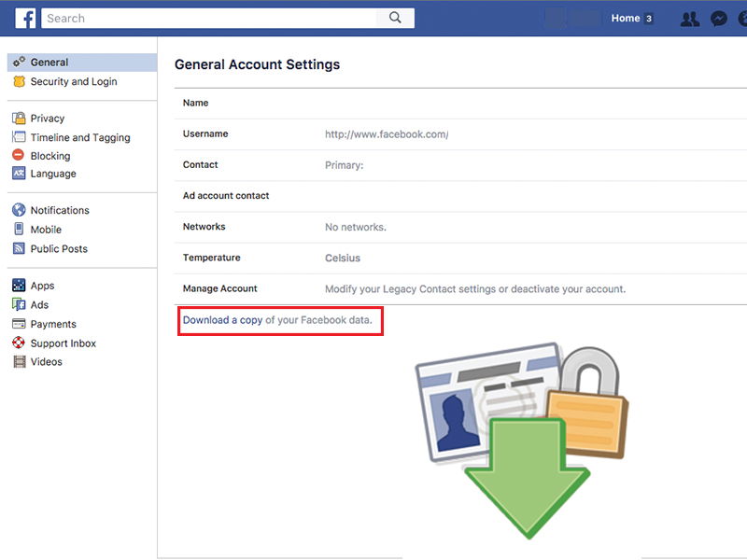The image size is (747, 560).
Task: Click the Payments card icon
Action: (19, 324)
